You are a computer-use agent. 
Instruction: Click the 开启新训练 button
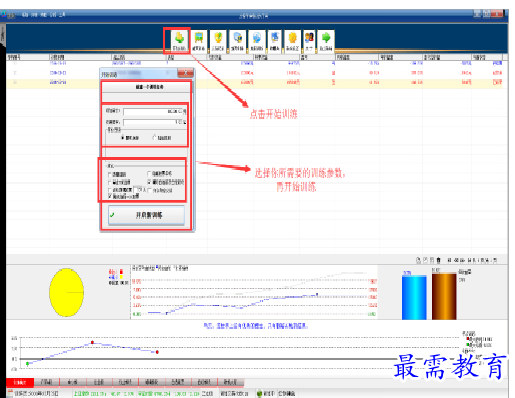coord(146,215)
